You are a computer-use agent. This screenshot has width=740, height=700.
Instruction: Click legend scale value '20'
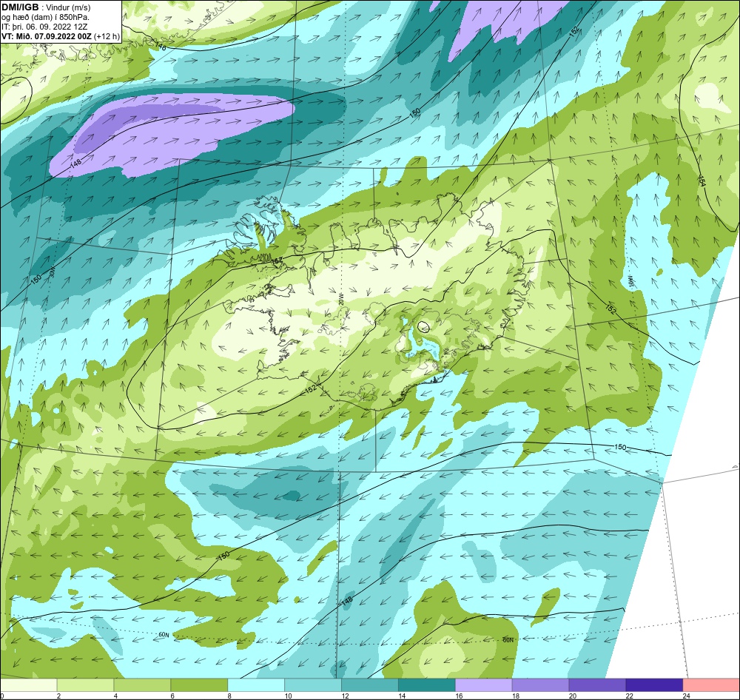[x=573, y=696]
